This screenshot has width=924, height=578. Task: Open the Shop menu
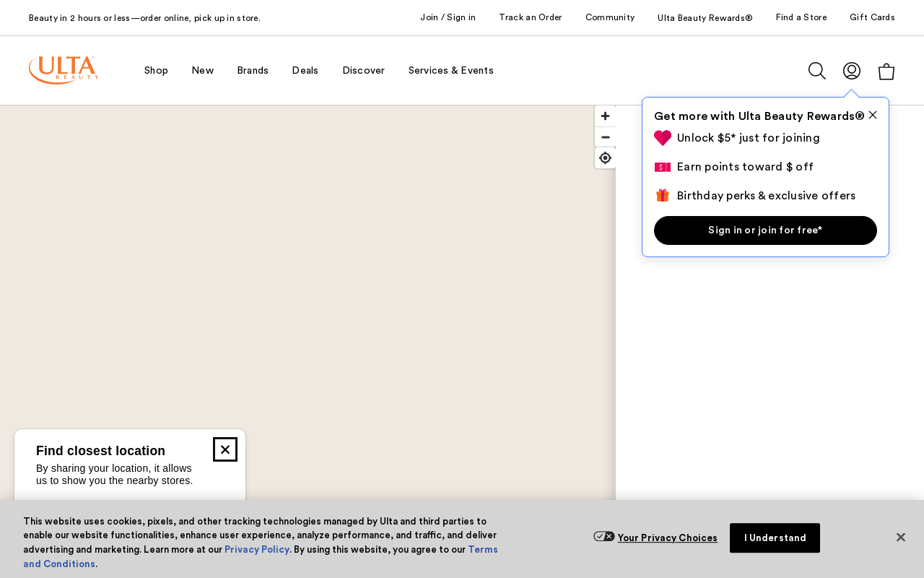tap(156, 70)
